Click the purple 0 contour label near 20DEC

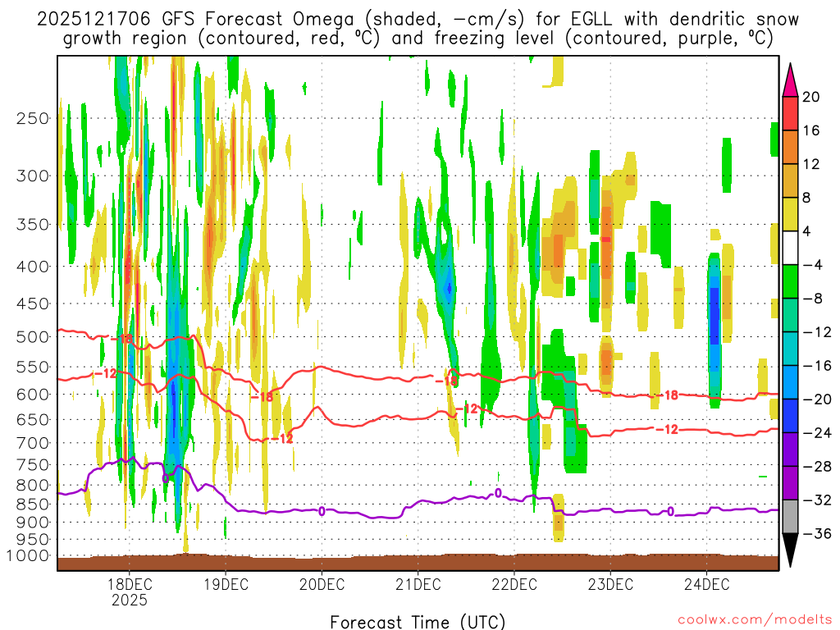coord(322,511)
